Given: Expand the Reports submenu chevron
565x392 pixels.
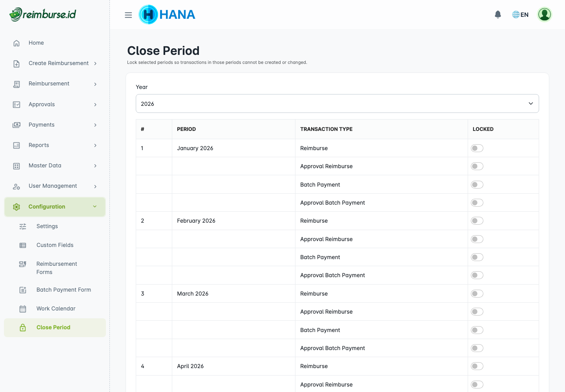Looking at the screenshot, I should 95,145.
